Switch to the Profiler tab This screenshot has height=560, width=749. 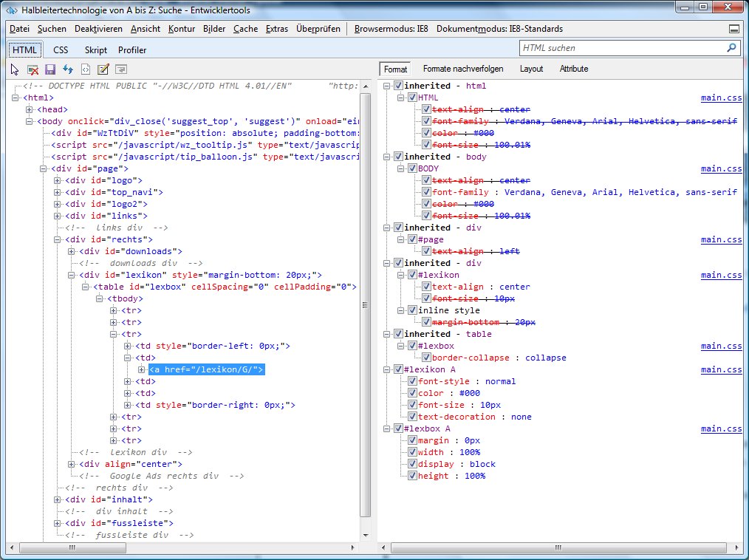tap(132, 50)
